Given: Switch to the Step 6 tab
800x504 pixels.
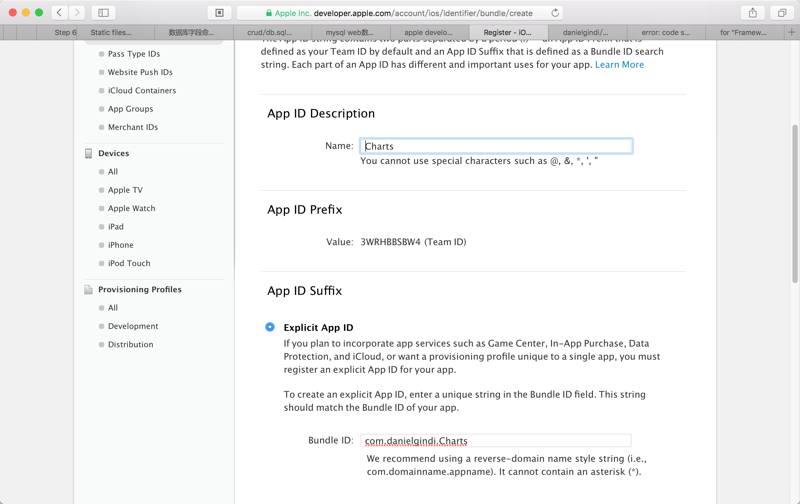Looking at the screenshot, I should coord(65,32).
